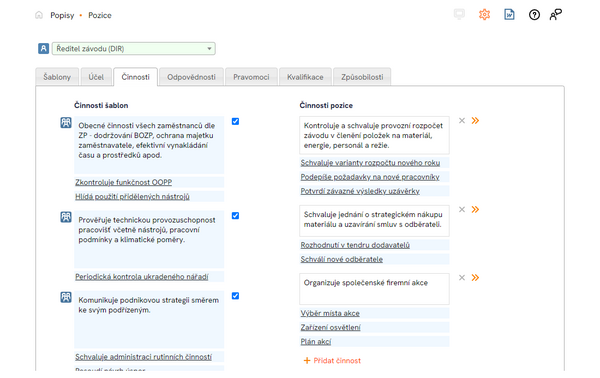Click the Činnosti šablon heading
This screenshot has height=378, width=600.
pyautogui.click(x=101, y=105)
